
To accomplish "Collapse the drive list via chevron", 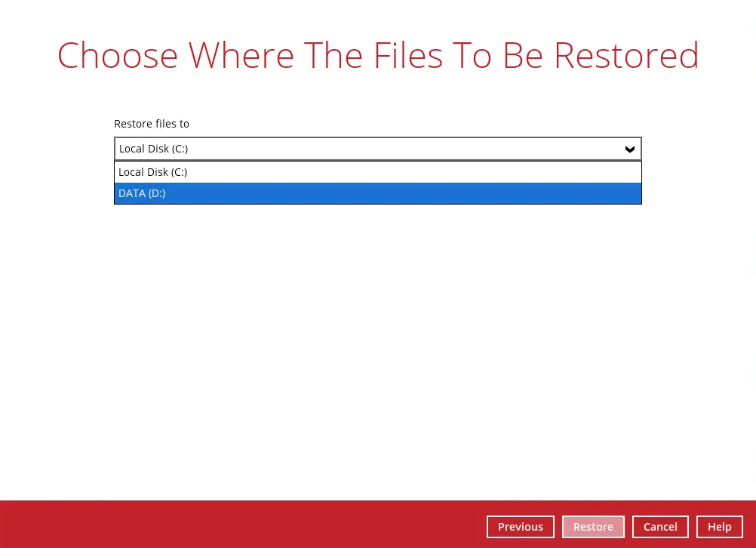I will click(629, 149).
